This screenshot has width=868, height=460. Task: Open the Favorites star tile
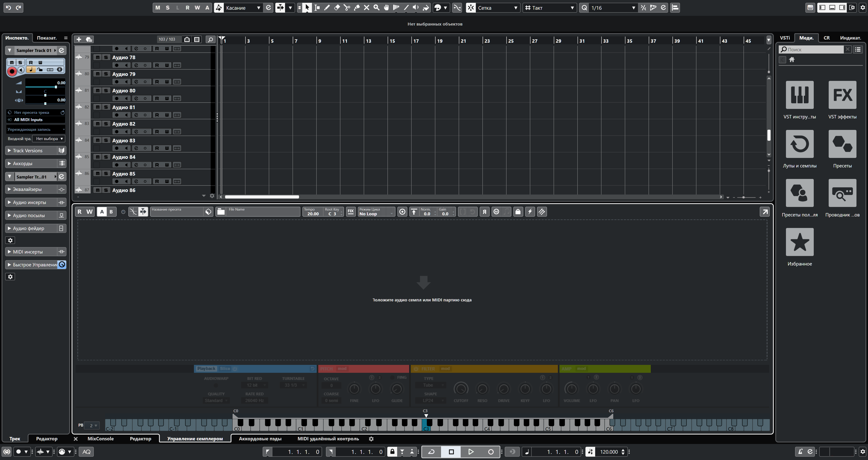click(799, 242)
